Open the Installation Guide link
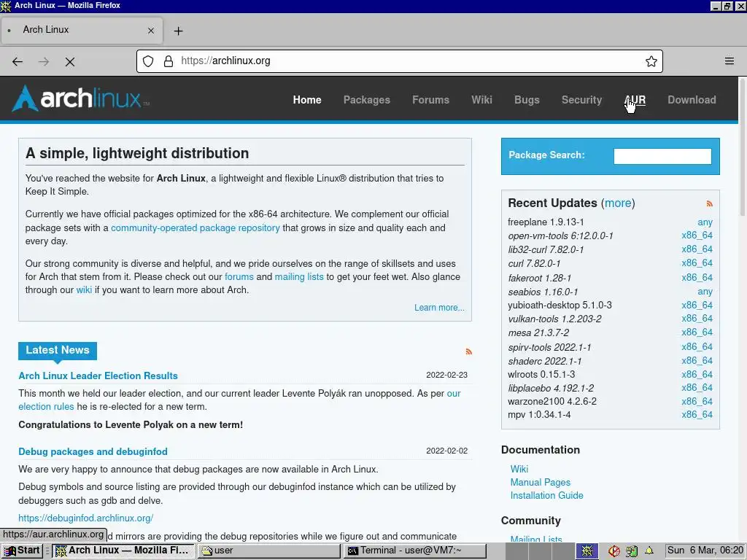Viewport: 747px width, 560px height. tap(547, 495)
